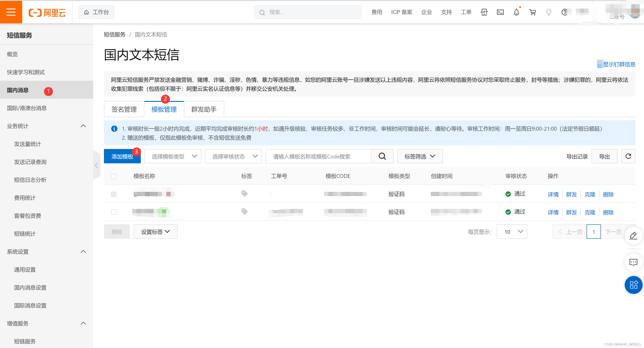Screen dimensions: 644x348
Task: Collapse the 业务统计 sidebar section
Action: click(x=83, y=126)
